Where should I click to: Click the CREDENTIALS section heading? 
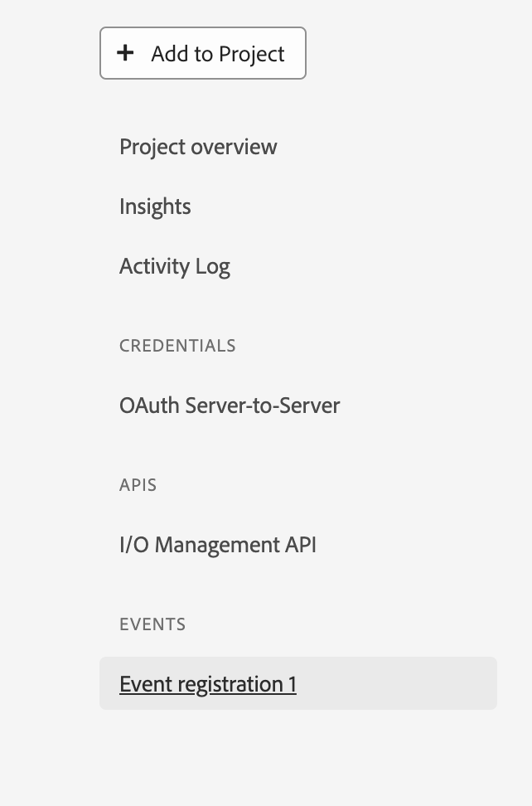click(177, 346)
